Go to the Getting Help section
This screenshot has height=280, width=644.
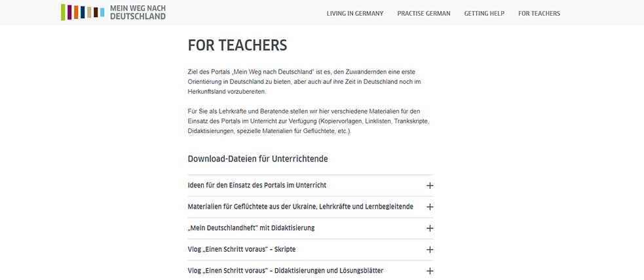(x=484, y=13)
